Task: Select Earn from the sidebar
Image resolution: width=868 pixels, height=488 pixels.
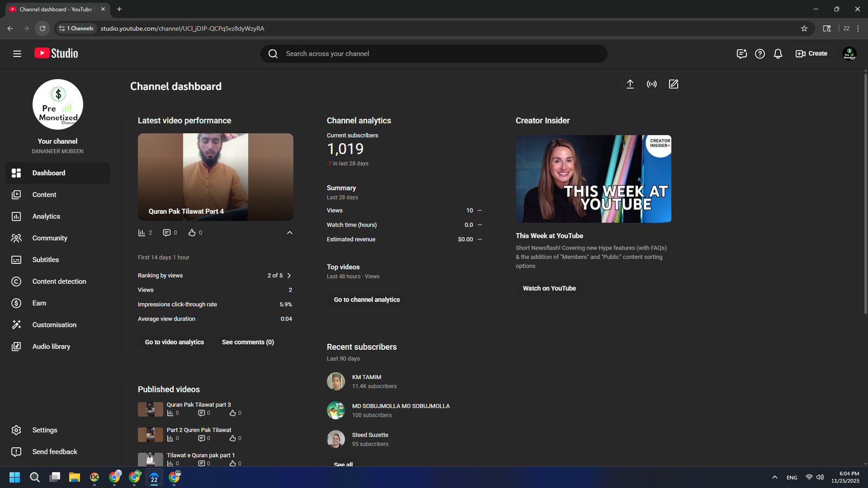Action: point(39,303)
